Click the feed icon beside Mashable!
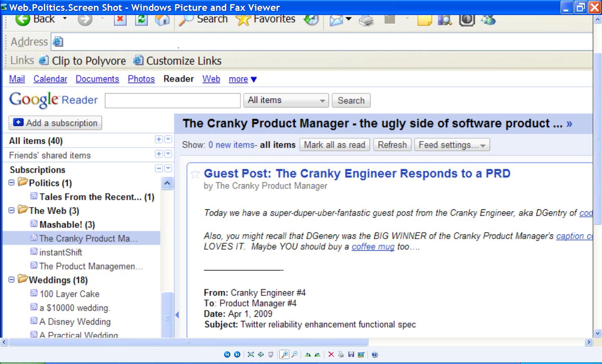This screenshot has width=602, height=364. 34,224
